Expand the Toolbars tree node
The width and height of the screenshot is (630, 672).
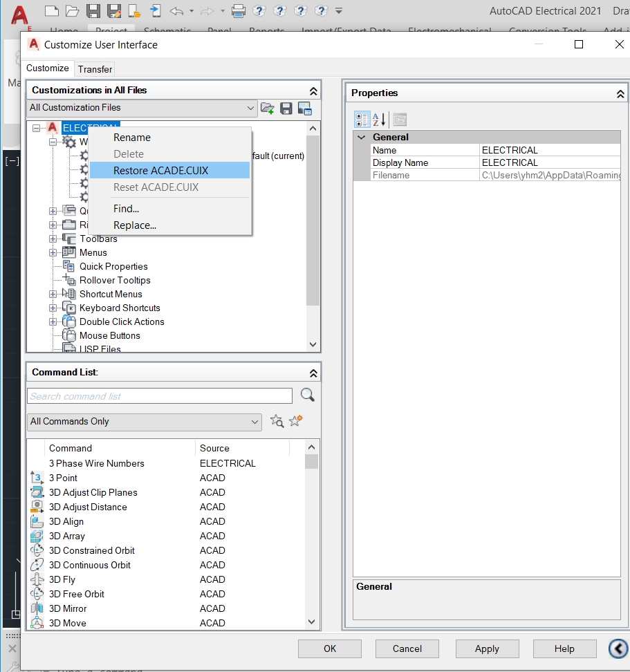pos(54,239)
